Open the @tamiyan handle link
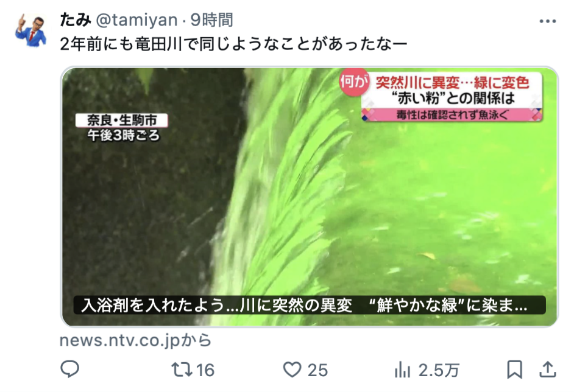This screenshot has width=574, height=392. (136, 20)
